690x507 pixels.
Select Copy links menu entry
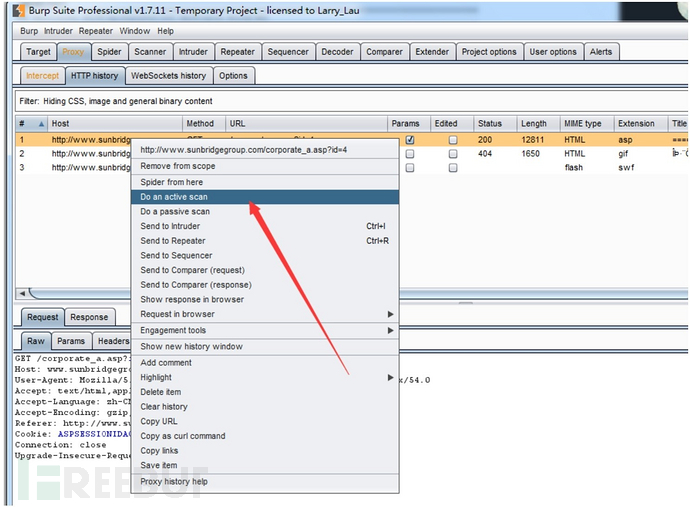pos(265,451)
